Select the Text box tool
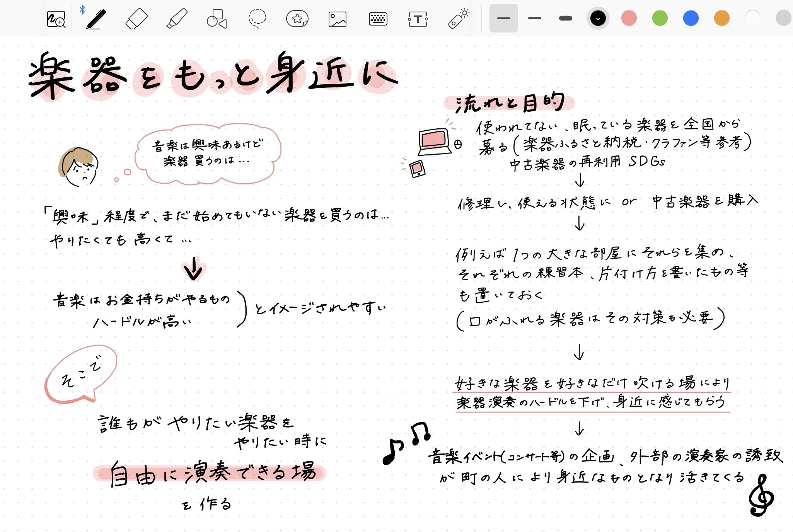 pyautogui.click(x=418, y=19)
